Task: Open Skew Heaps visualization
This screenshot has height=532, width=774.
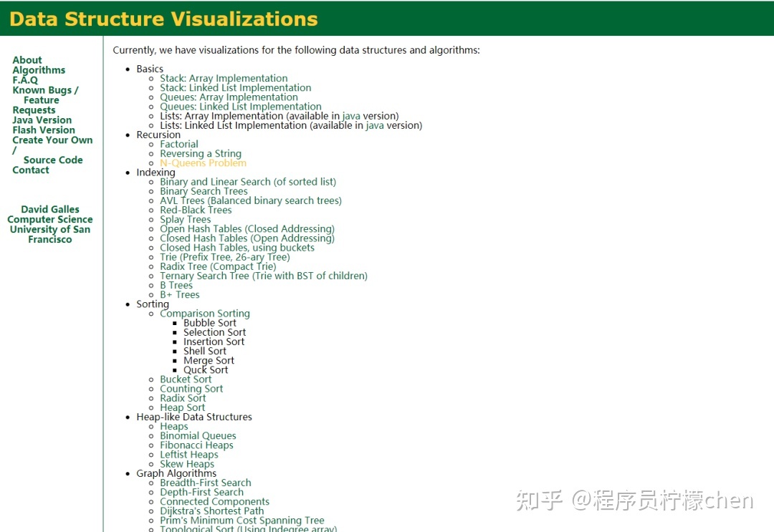Action: [187, 464]
